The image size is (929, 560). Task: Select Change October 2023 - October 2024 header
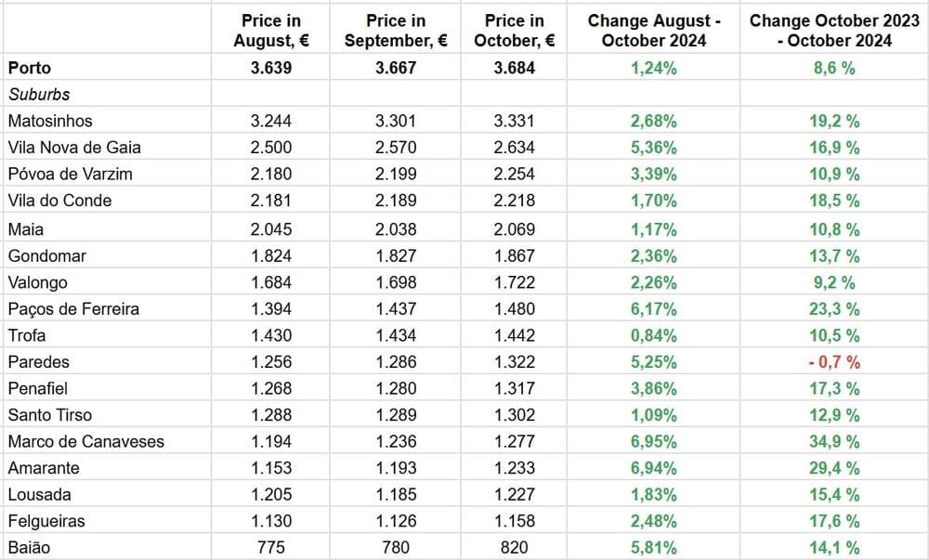pos(833,31)
